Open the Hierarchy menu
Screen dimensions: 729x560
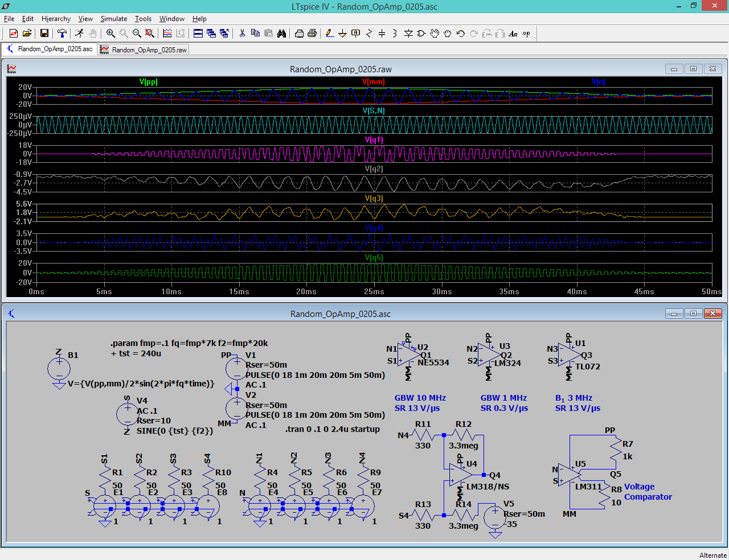tap(56, 19)
